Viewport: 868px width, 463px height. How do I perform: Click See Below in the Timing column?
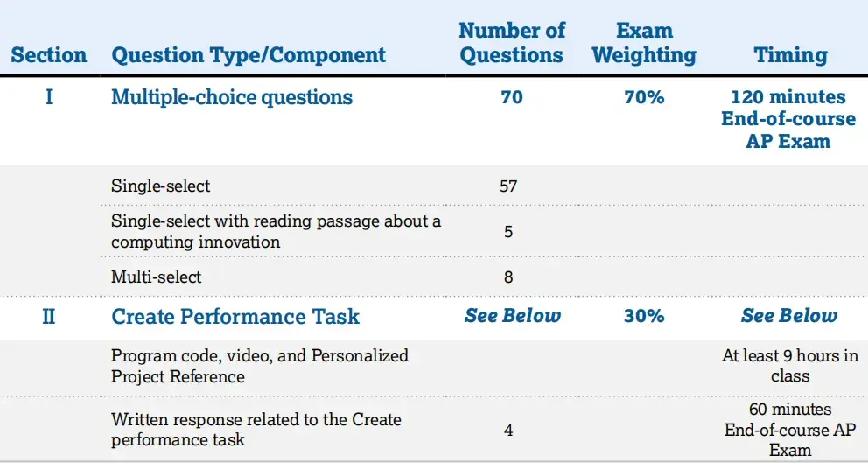coord(789,316)
